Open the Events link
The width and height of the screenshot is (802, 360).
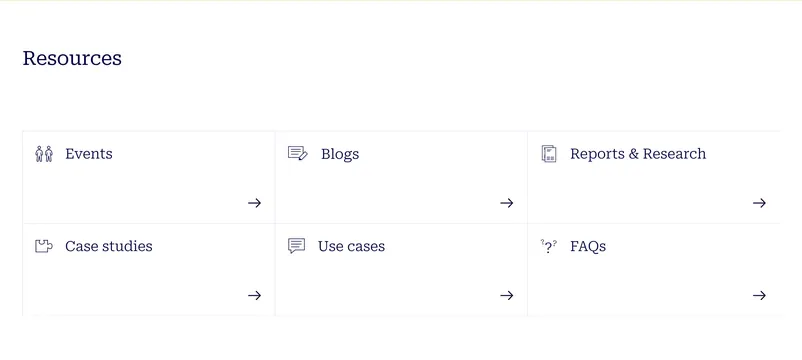pyautogui.click(x=89, y=154)
